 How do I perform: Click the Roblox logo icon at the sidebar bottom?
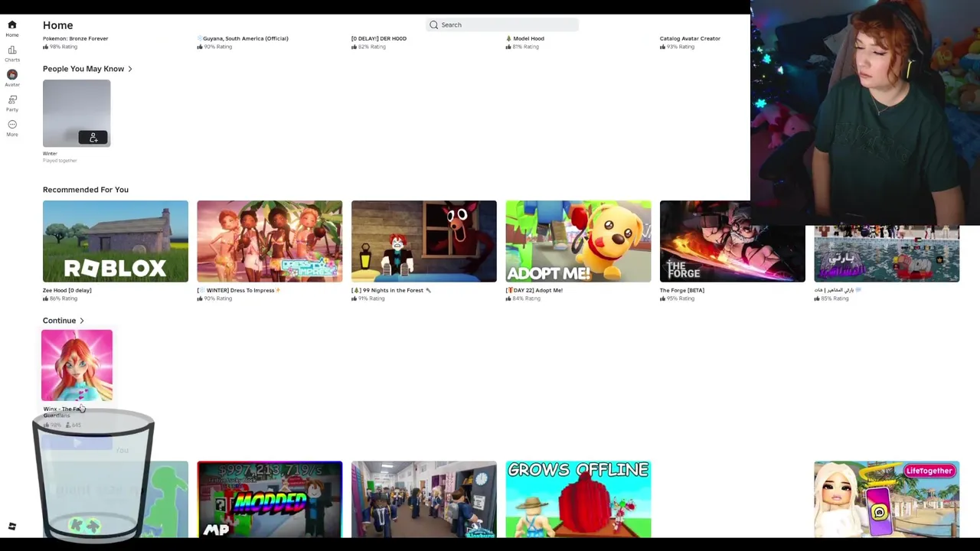[12, 527]
